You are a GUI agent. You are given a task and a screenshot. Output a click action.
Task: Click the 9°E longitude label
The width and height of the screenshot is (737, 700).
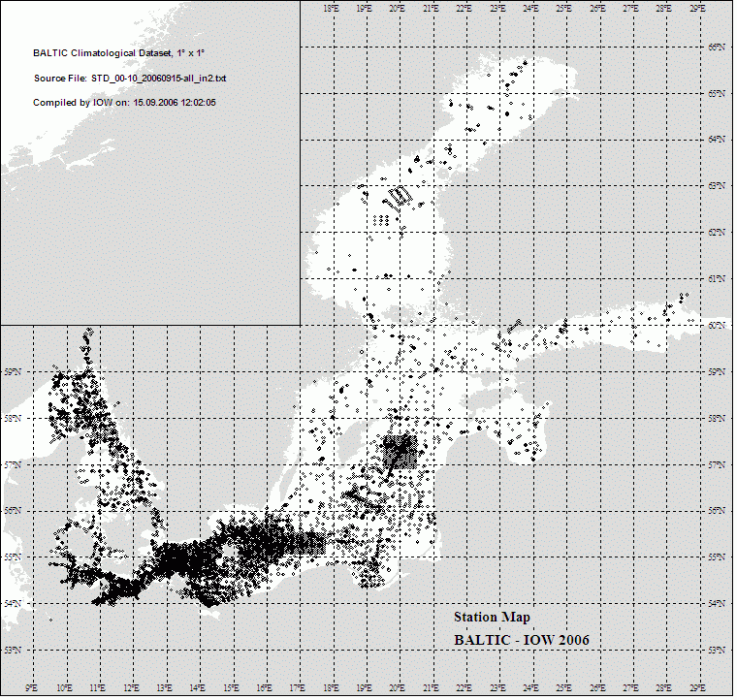coord(32,689)
